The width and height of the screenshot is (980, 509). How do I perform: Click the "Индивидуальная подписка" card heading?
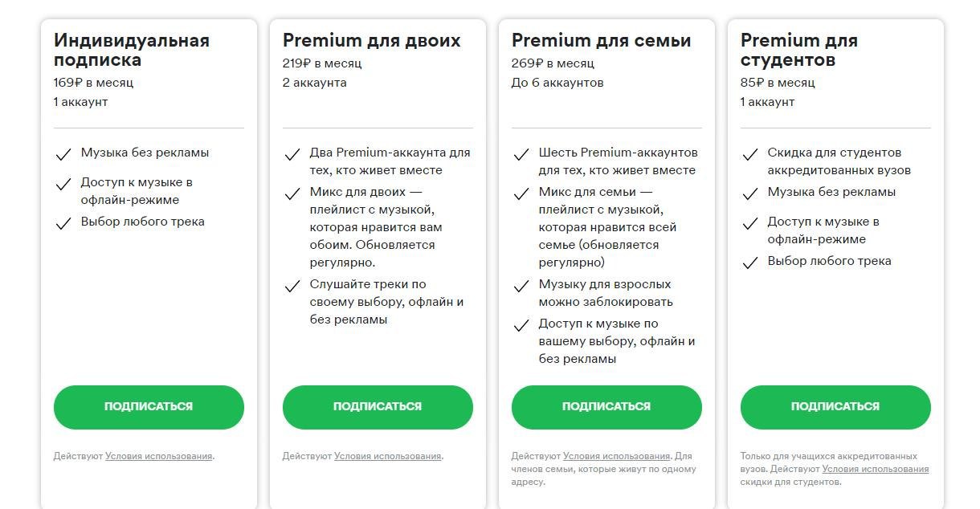pyautogui.click(x=132, y=50)
